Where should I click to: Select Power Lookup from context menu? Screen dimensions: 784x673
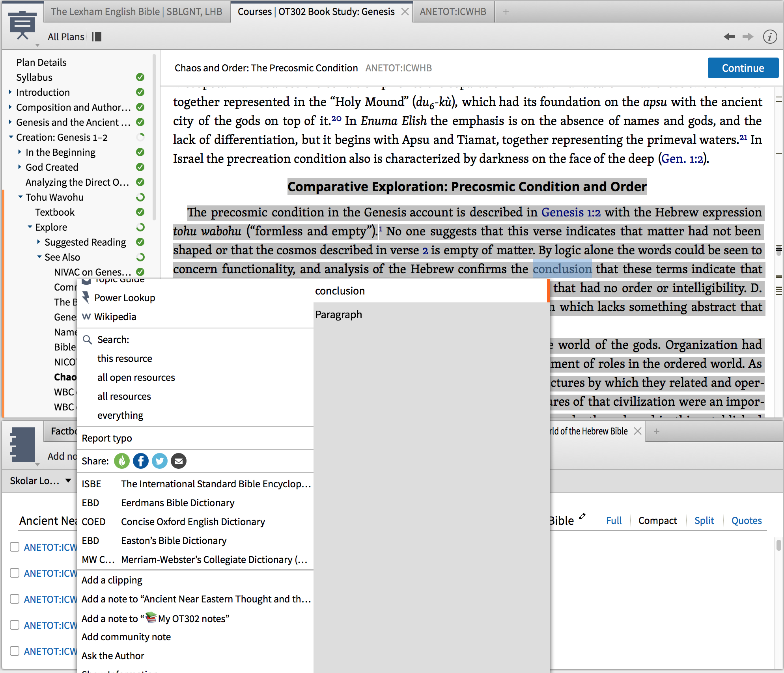tap(124, 298)
